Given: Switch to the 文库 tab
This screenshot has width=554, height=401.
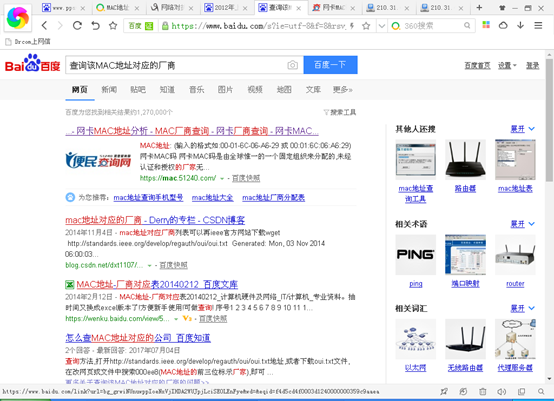Looking at the screenshot, I should [x=313, y=90].
